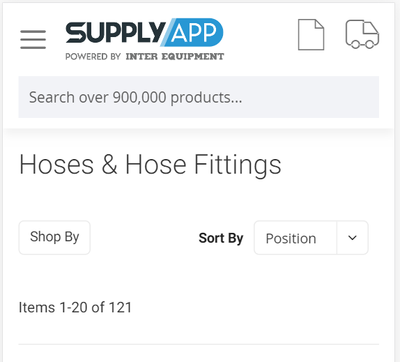This screenshot has height=362, width=400.
Task: Click the INTER EQUIPMENT text under logo
Action: click(x=175, y=56)
